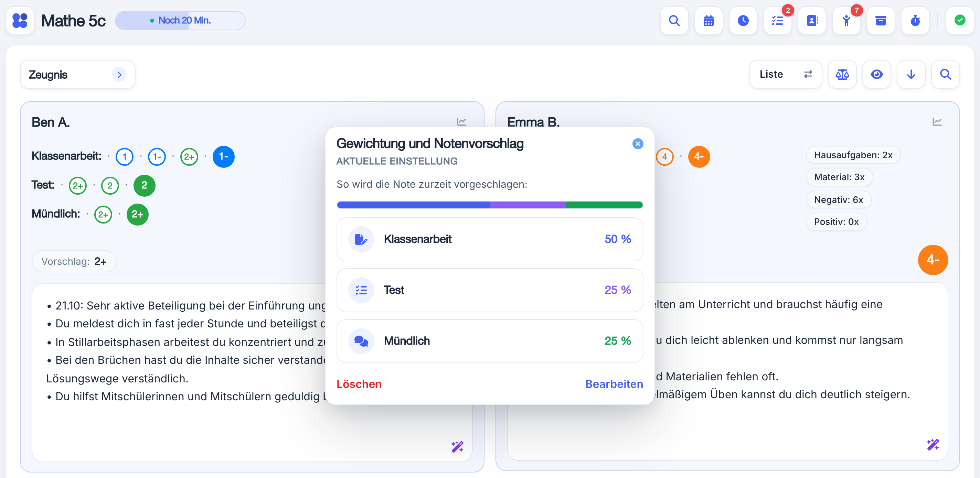
Task: Click the Positiv: 0x tag
Action: (836, 222)
